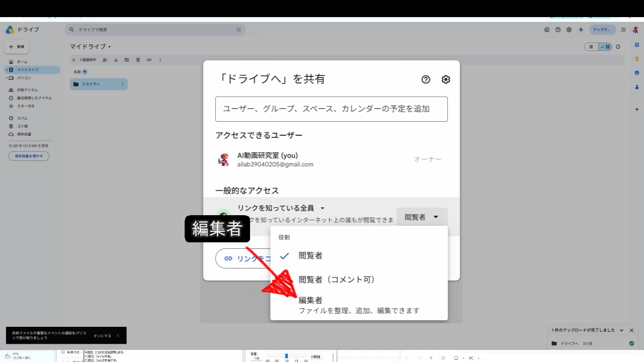Image resolution: width=644 pixels, height=362 pixels.
Task: Open help in the share dialog
Action: click(426, 79)
